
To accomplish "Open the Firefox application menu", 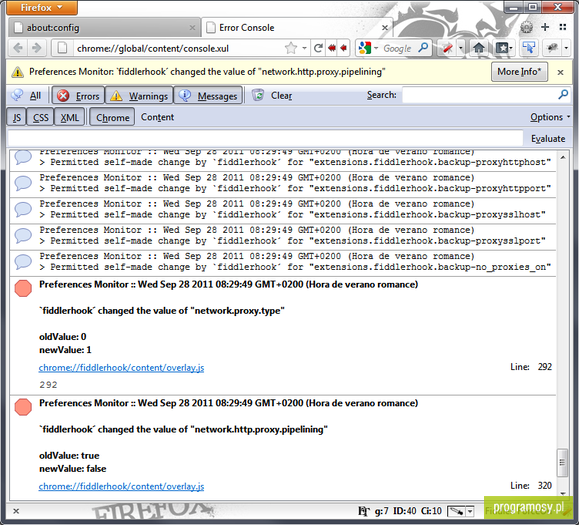I will click(x=42, y=7).
